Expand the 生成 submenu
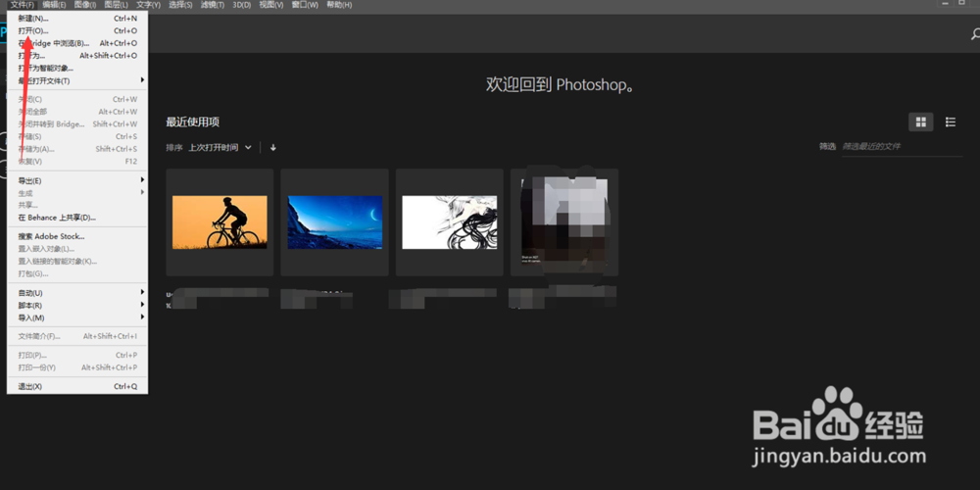 click(x=77, y=193)
